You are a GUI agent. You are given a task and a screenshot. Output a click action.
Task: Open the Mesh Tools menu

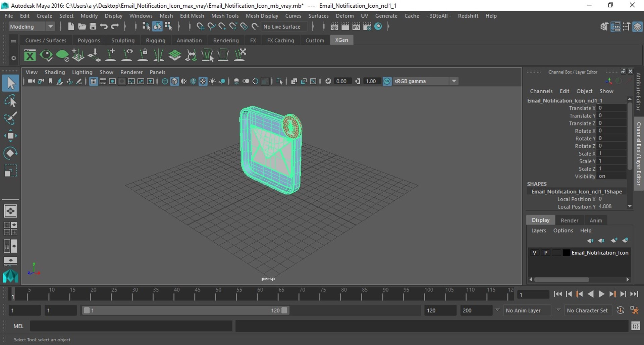[x=225, y=16]
